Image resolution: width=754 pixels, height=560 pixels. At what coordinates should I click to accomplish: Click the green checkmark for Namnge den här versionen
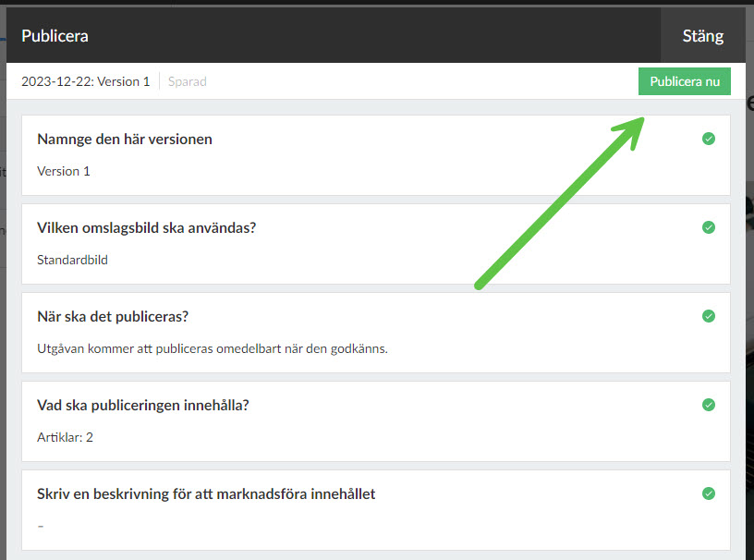point(709,139)
